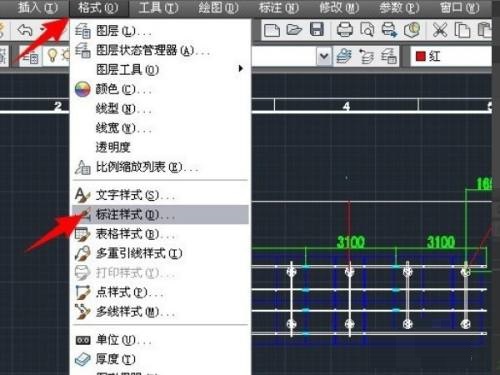This screenshot has width=500, height=375.
Task: Toggle the layer lightbulb on/off icon
Action: point(52,55)
